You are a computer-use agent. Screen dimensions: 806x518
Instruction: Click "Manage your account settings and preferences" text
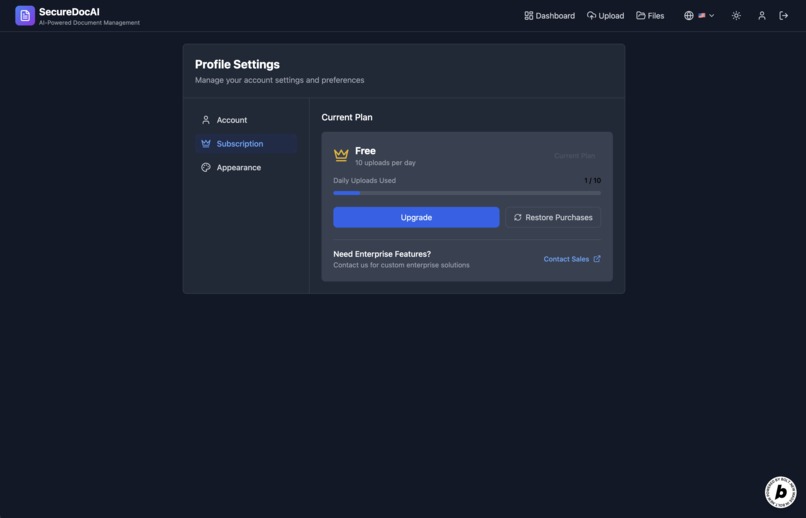[280, 80]
